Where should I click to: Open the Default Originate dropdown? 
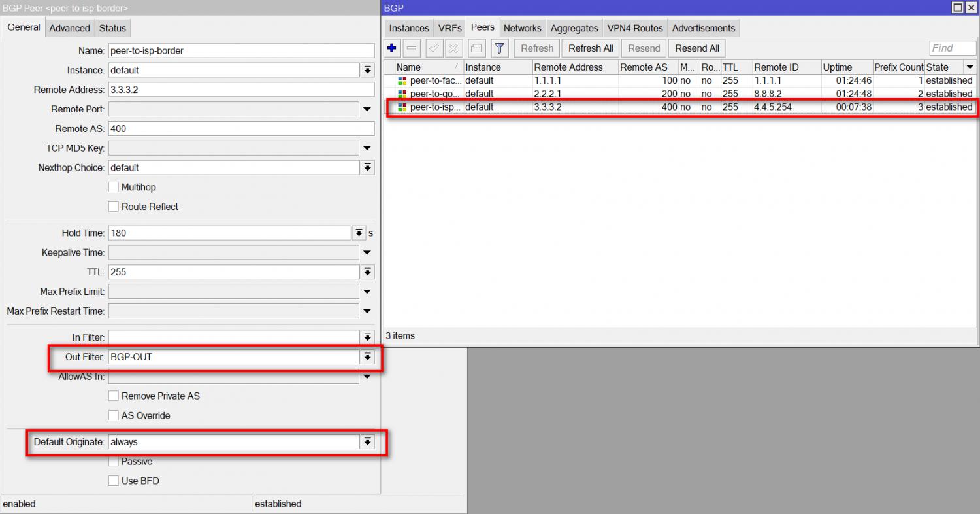[x=368, y=442]
